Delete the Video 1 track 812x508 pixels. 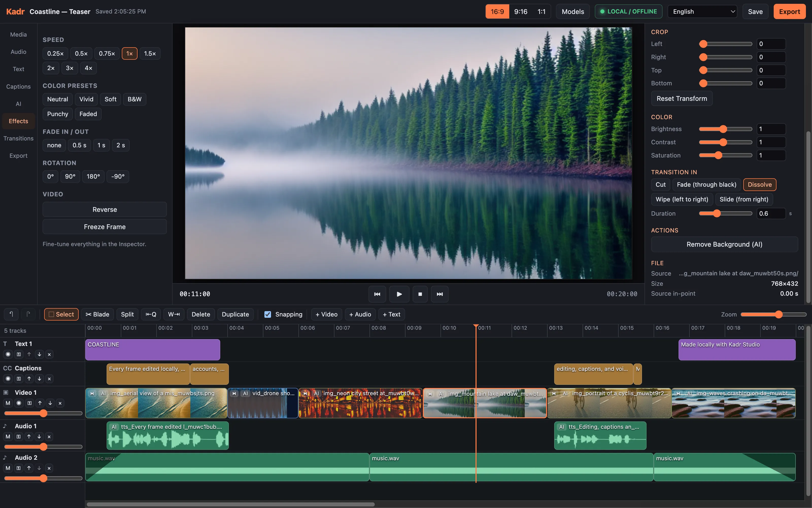[x=60, y=403]
